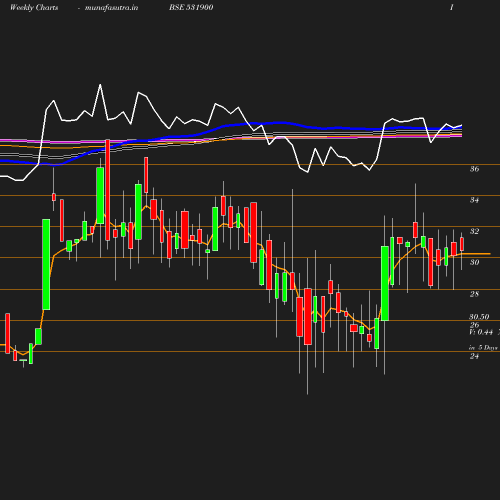Click the 'in 5 Days' label
The height and width of the screenshot is (500, 500).
483,348
